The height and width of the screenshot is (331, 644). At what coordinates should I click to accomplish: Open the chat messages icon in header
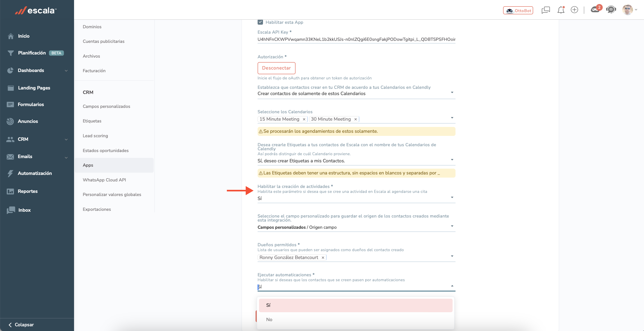tap(545, 10)
